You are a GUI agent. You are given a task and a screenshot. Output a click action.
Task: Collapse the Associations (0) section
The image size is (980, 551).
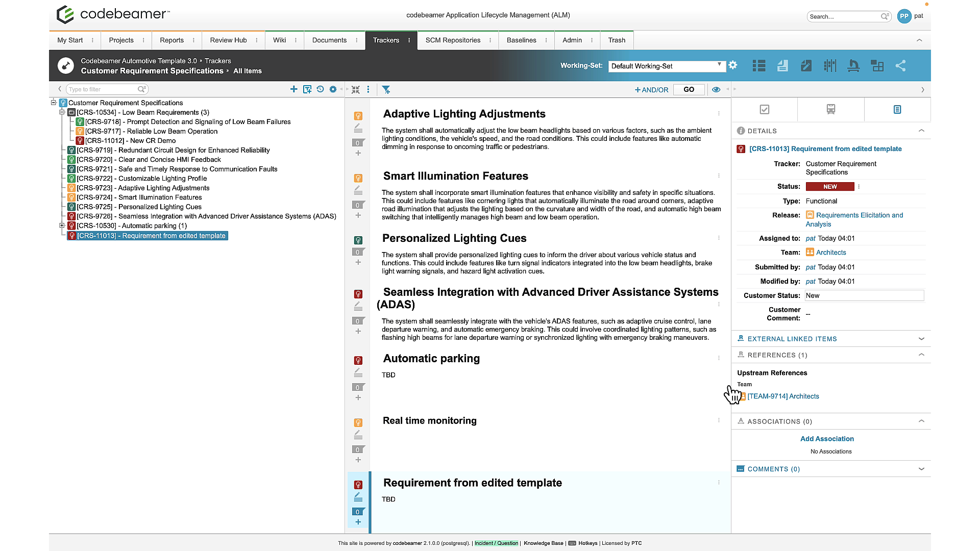click(x=921, y=421)
